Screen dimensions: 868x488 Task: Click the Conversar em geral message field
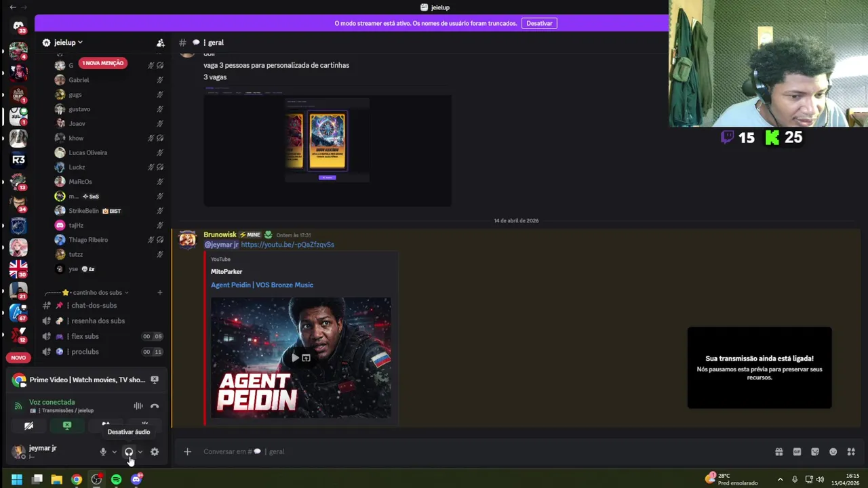click(x=475, y=452)
